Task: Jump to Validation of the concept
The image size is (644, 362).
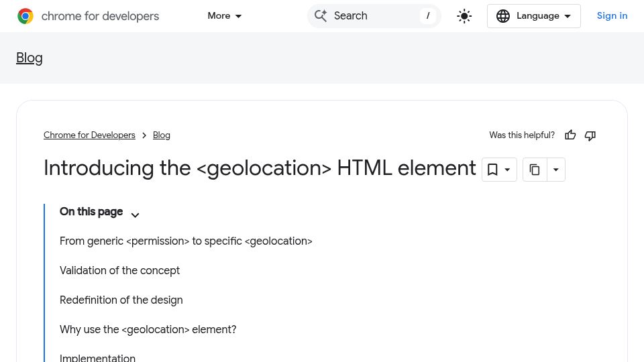Action: [119, 270]
